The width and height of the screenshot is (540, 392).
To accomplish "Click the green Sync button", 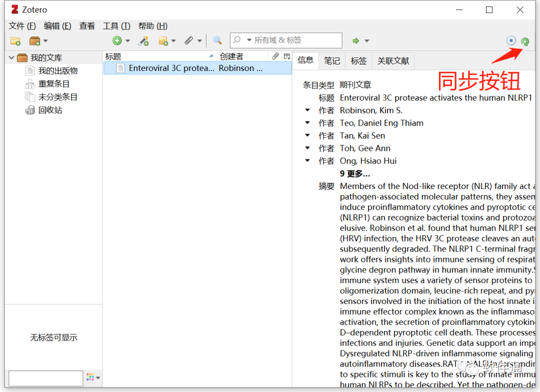I will [x=525, y=41].
